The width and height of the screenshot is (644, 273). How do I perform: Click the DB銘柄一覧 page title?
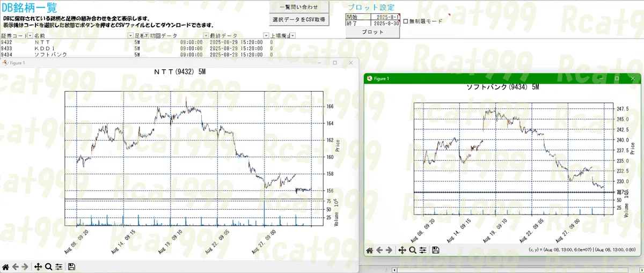[x=30, y=8]
